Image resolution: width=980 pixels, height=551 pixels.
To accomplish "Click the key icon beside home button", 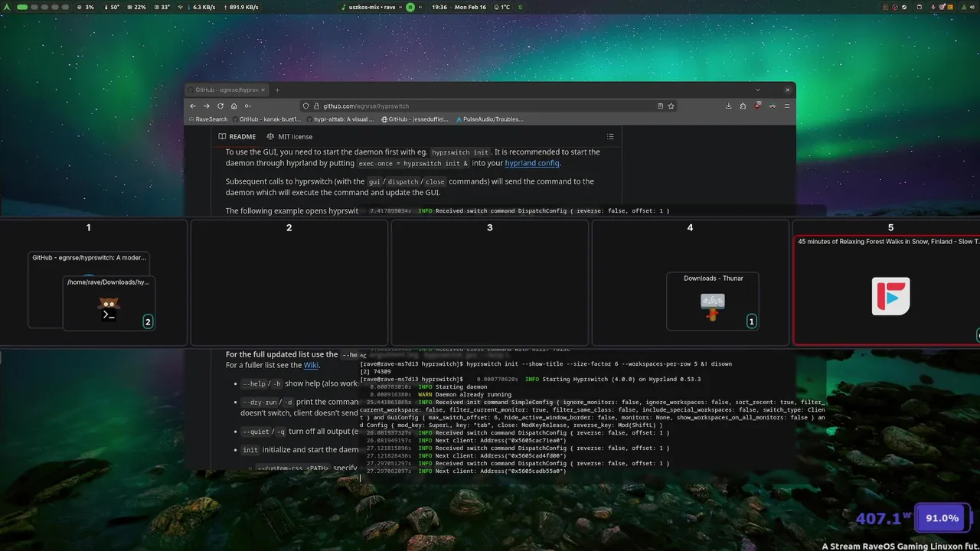I will (247, 106).
